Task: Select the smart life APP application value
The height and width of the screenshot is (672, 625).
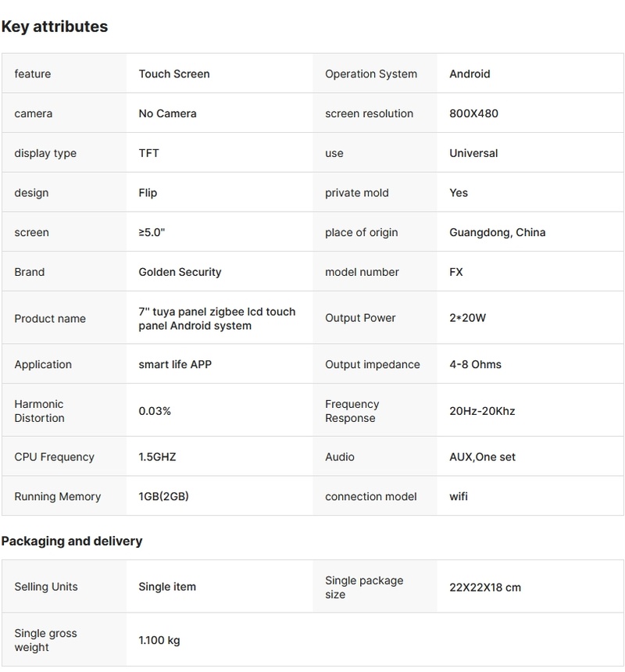Action: pos(175,364)
